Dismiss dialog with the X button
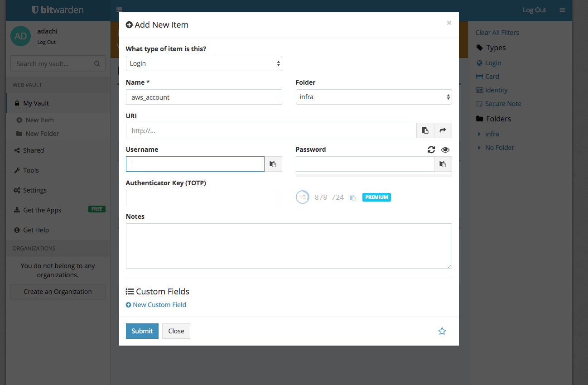Viewport: 588px width, 385px height. click(449, 23)
